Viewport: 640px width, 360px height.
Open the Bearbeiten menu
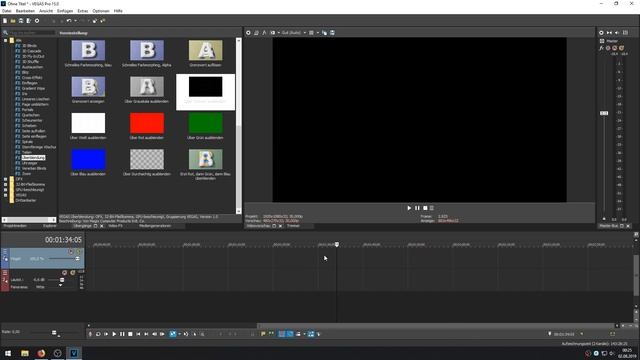25,11
